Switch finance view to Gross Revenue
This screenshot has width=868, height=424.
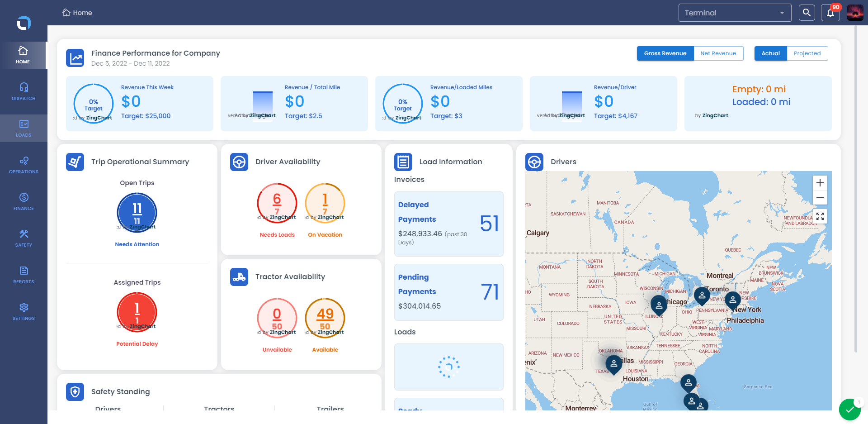click(665, 53)
